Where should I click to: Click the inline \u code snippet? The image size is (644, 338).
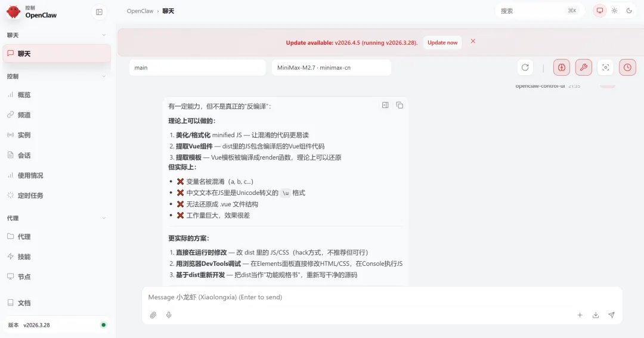coord(286,193)
